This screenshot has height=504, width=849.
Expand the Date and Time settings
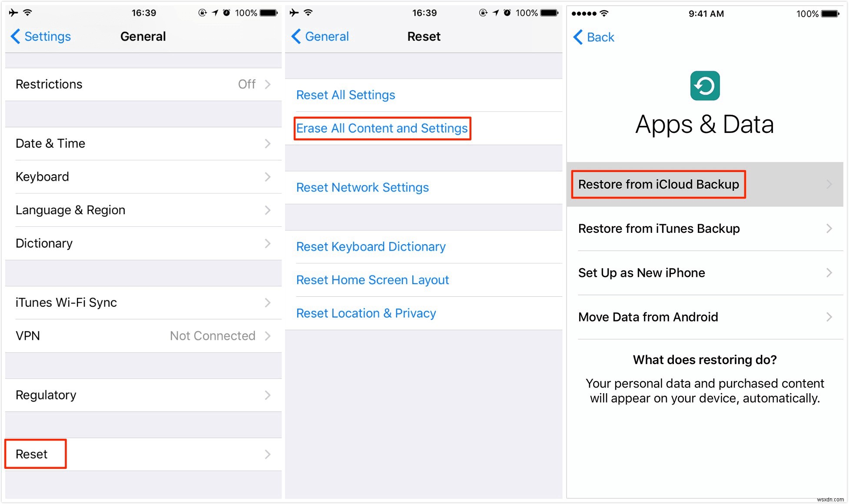(x=141, y=143)
